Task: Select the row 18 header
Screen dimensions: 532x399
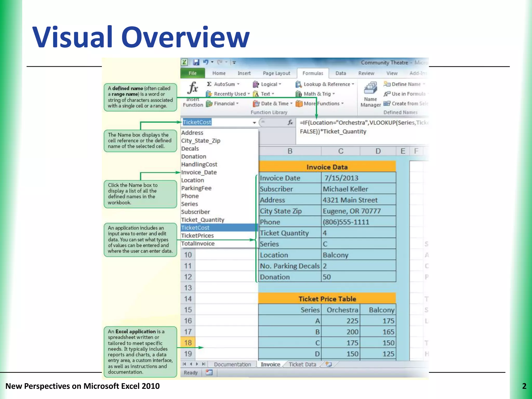Action: click(188, 343)
